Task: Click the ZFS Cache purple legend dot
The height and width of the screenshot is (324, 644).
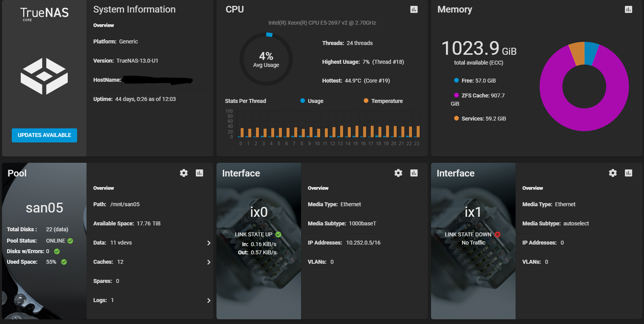Action: (456, 95)
